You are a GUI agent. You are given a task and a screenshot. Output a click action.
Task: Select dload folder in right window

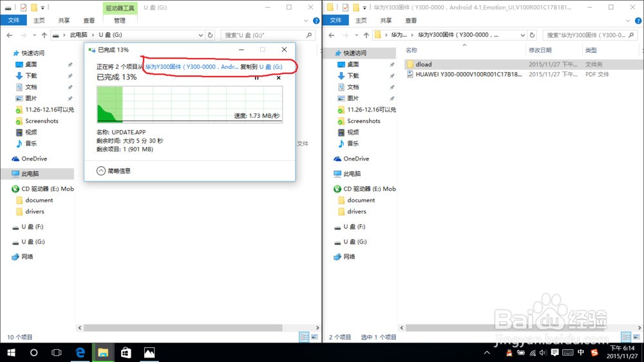tap(424, 64)
